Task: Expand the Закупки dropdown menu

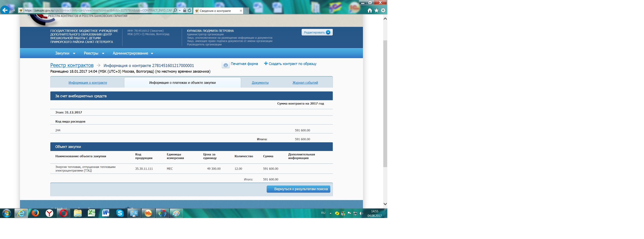Action: coord(65,53)
